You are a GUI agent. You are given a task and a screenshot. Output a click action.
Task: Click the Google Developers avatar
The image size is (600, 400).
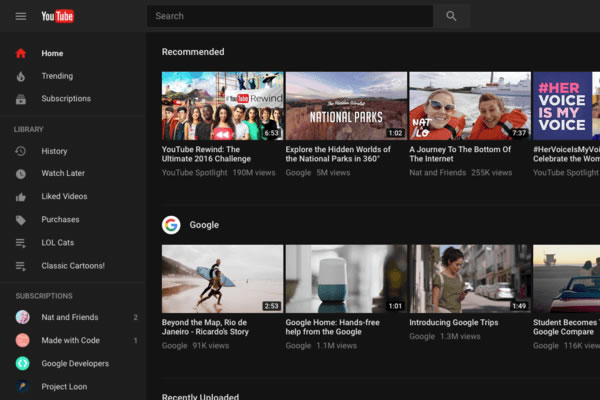pyautogui.click(x=23, y=363)
